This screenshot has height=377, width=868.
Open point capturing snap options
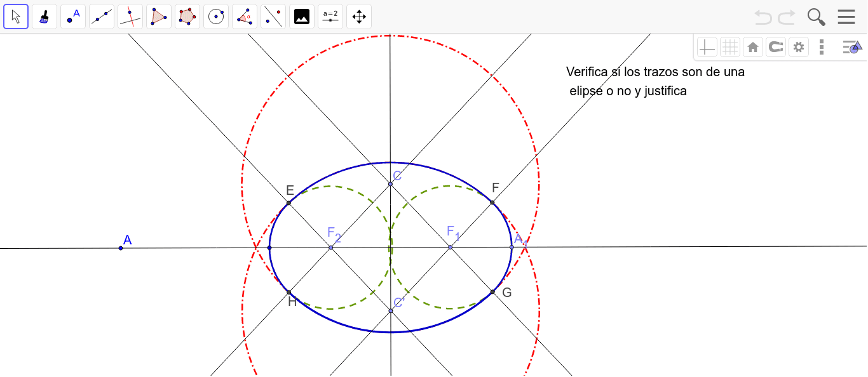point(776,47)
